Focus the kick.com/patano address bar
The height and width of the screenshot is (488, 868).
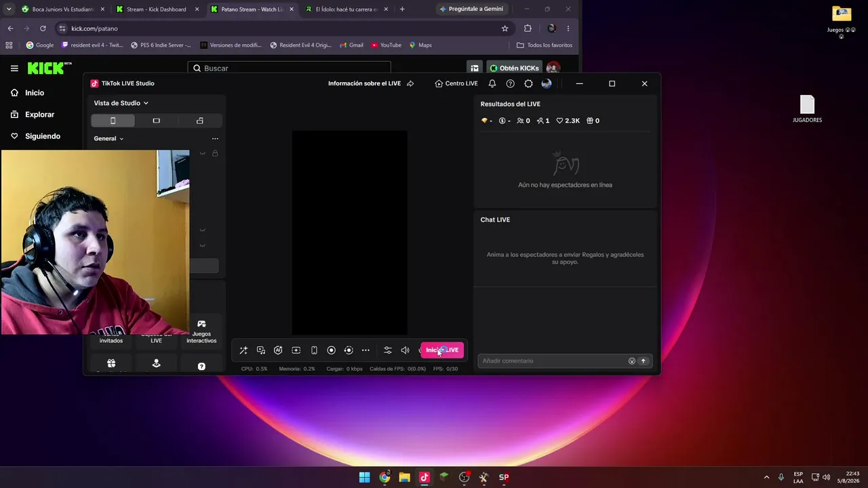278,28
